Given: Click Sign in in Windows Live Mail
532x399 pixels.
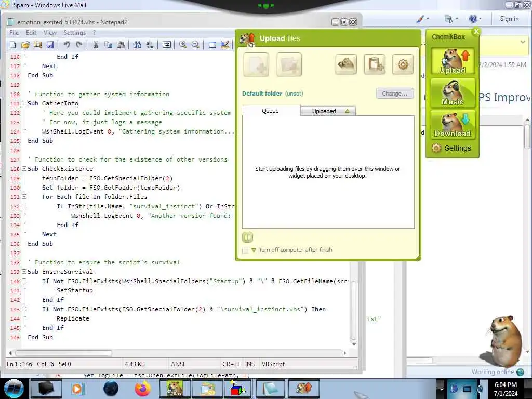Looking at the screenshot, I should tap(509, 19).
